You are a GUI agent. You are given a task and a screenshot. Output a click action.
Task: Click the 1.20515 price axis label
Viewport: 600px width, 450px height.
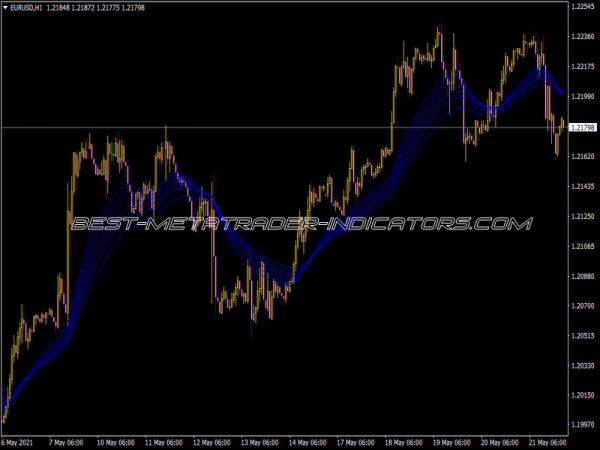[x=581, y=336]
